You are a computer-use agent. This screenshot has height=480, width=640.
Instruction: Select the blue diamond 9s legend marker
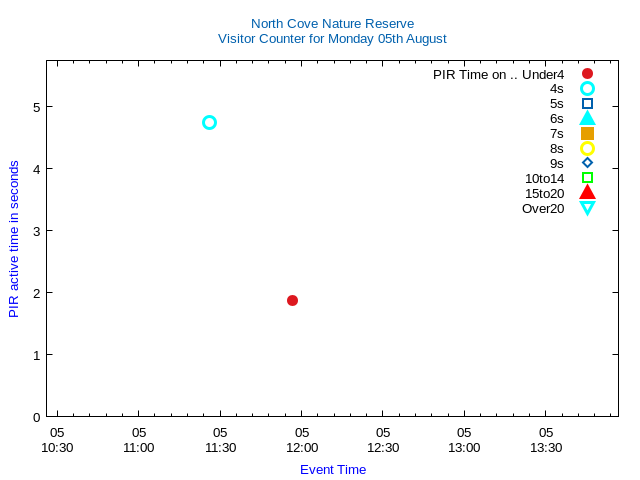pos(587,163)
